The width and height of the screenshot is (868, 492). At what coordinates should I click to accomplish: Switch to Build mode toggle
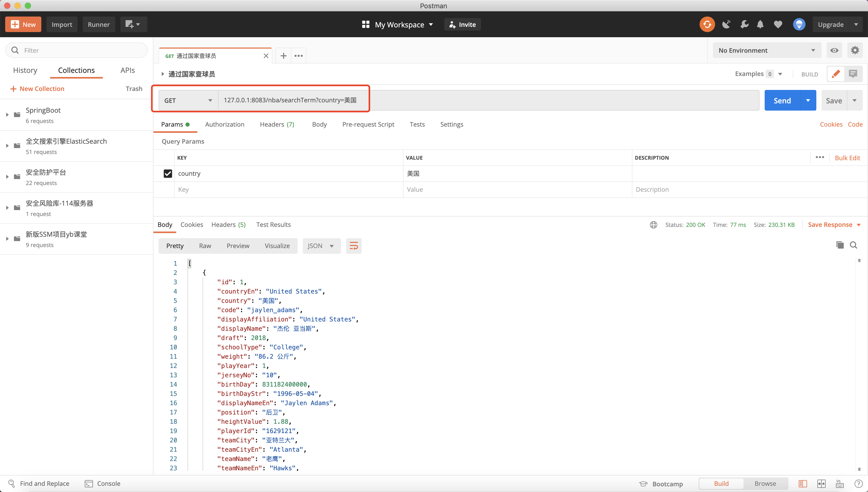(x=721, y=483)
